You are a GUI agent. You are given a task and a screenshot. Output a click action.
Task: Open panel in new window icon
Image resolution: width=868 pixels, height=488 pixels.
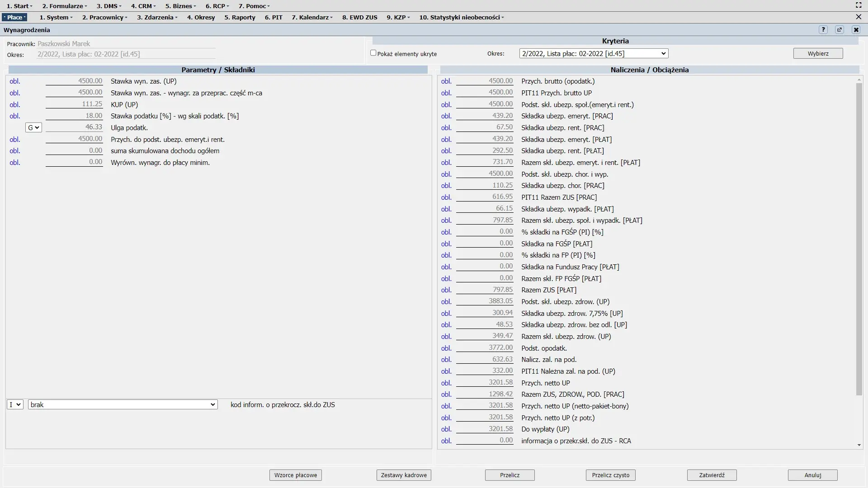840,30
